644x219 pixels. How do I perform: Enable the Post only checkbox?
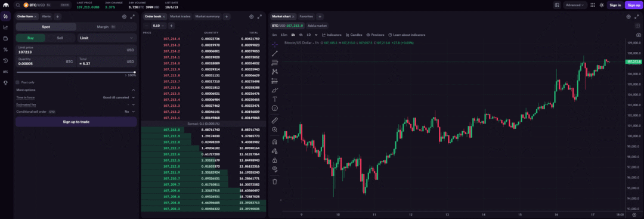18,82
